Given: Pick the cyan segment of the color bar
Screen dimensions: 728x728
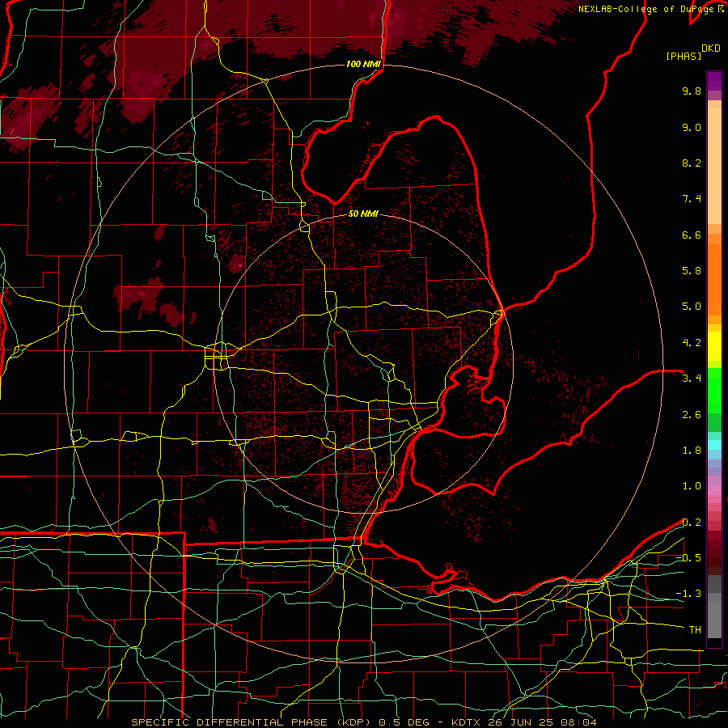Looking at the screenshot, I should click(x=714, y=445).
